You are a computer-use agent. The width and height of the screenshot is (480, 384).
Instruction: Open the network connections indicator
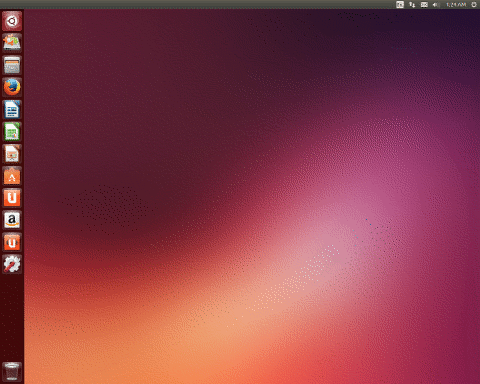pos(412,5)
